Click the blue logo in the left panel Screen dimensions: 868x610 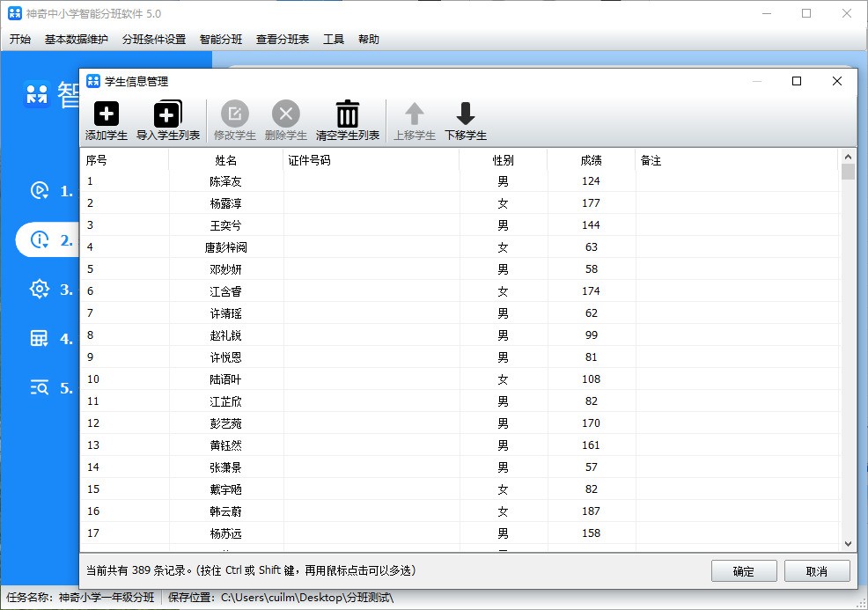pyautogui.click(x=37, y=94)
